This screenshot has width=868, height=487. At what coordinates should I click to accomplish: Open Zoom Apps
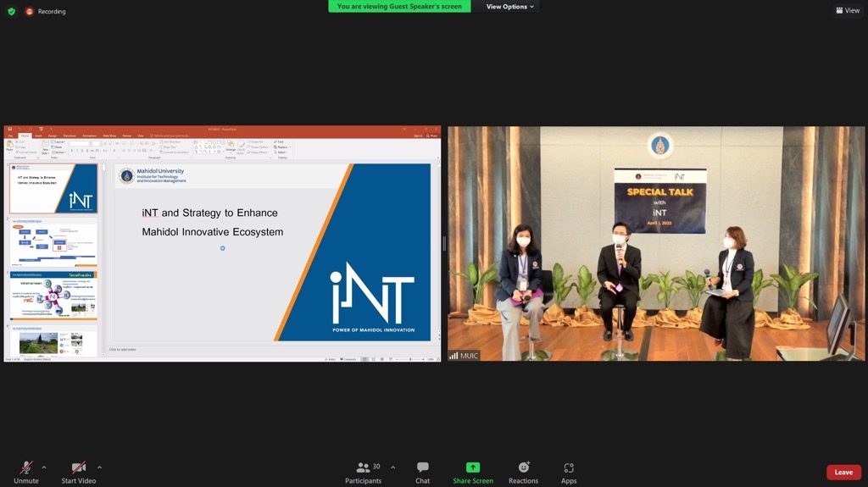569,473
